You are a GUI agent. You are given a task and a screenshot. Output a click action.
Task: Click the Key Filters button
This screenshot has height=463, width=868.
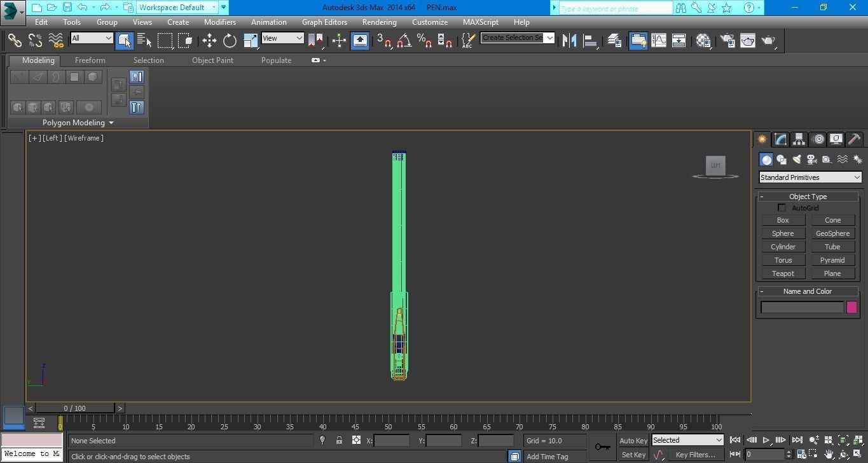pyautogui.click(x=696, y=455)
